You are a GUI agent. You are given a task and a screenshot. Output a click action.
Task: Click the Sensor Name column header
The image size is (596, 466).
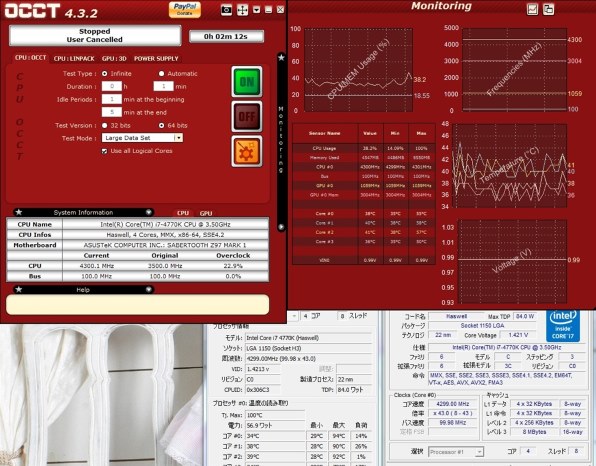click(325, 133)
